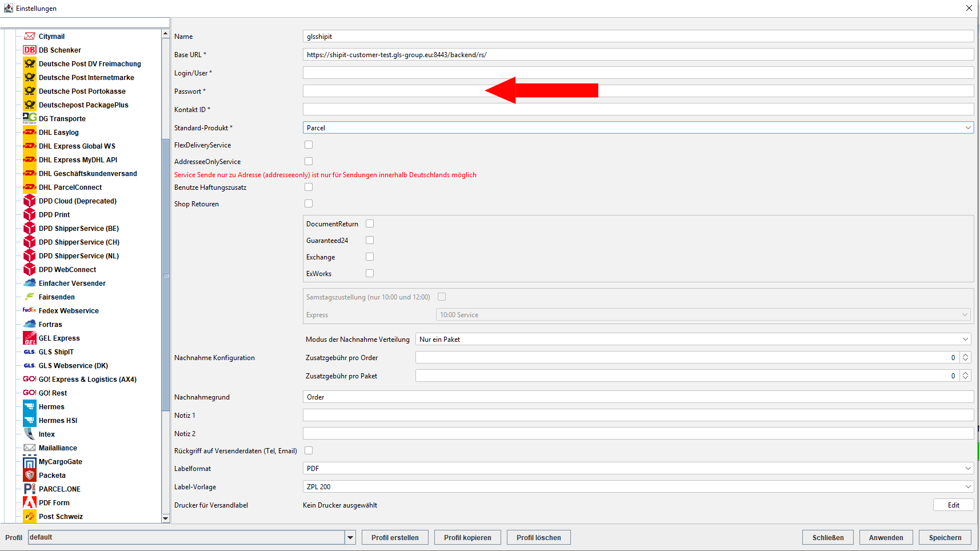The width and height of the screenshot is (980, 551).
Task: Select the Einfacher Versender icon
Action: [x=30, y=283]
